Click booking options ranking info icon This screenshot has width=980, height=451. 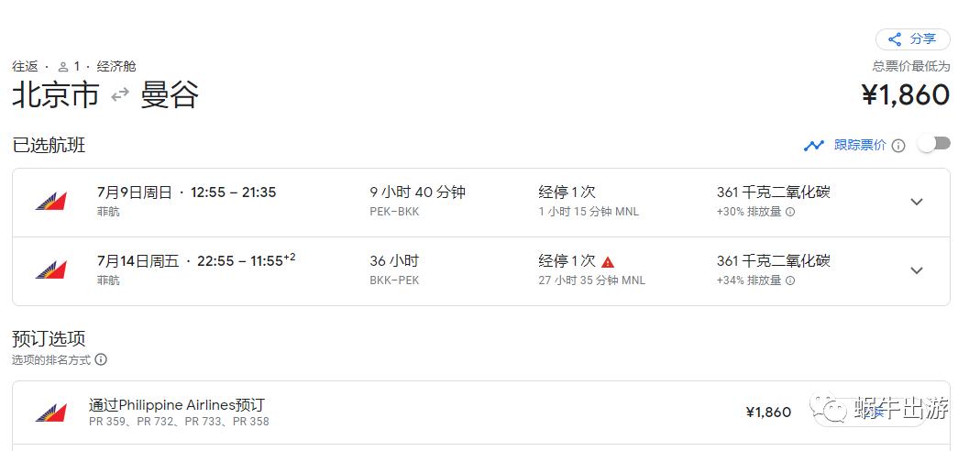click(x=101, y=360)
